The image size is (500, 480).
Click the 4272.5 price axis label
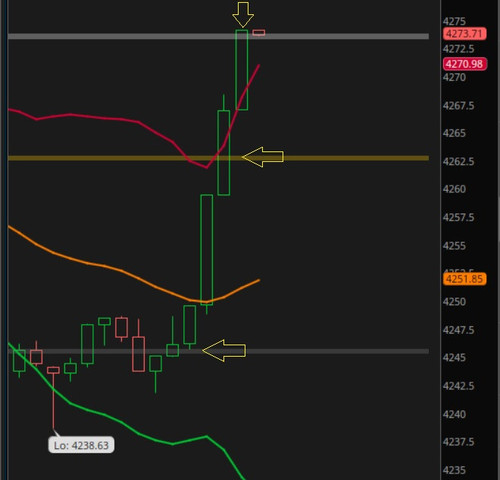458,49
